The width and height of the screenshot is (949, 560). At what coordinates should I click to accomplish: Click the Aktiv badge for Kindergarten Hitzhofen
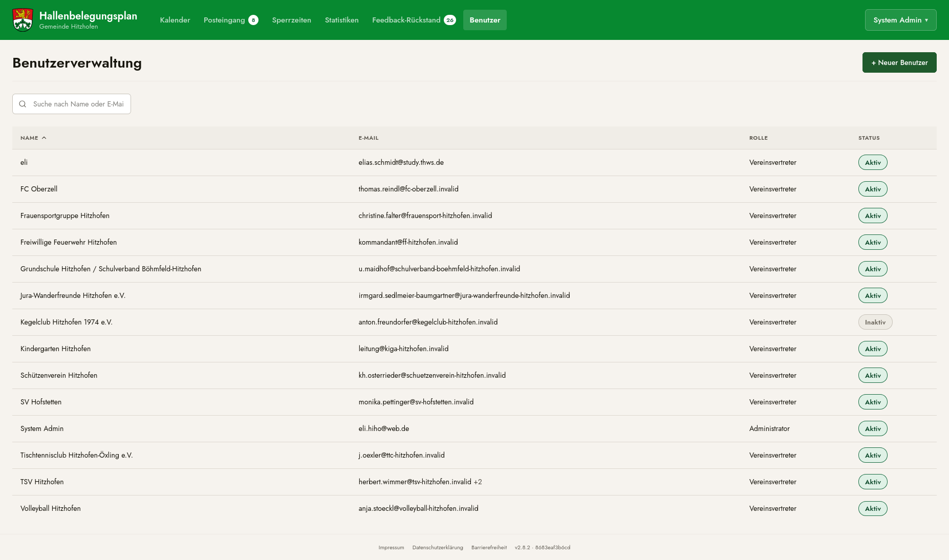pyautogui.click(x=873, y=349)
